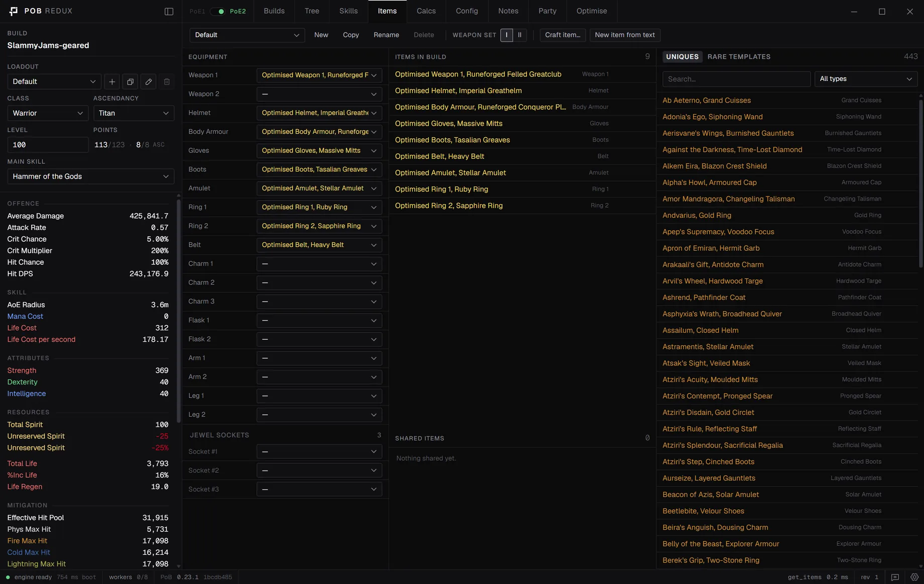
Task: Click the Craft item button
Action: (x=562, y=35)
